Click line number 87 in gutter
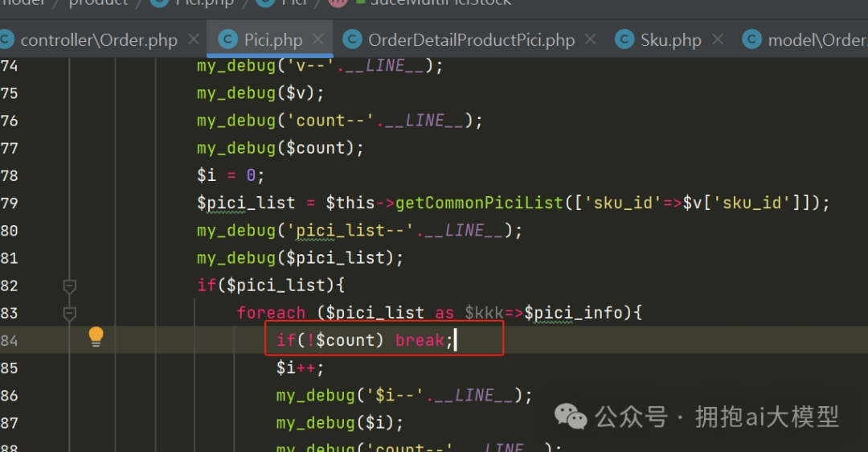The height and width of the screenshot is (452, 868). [9, 423]
